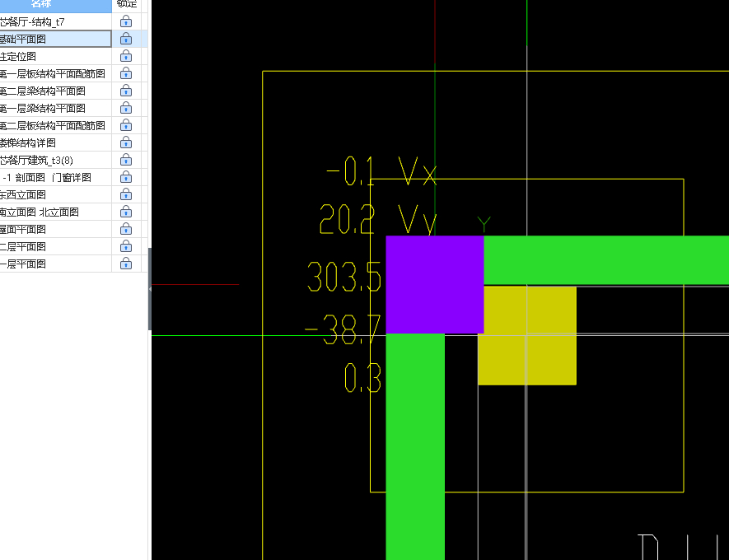
Task: Open the 东西立面图 drawing
Action: (x=55, y=194)
